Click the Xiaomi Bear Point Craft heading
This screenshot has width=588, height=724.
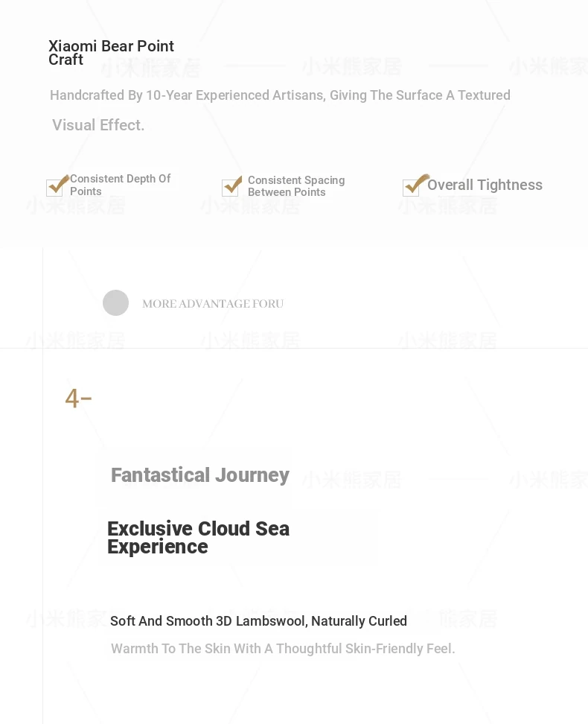(x=111, y=53)
